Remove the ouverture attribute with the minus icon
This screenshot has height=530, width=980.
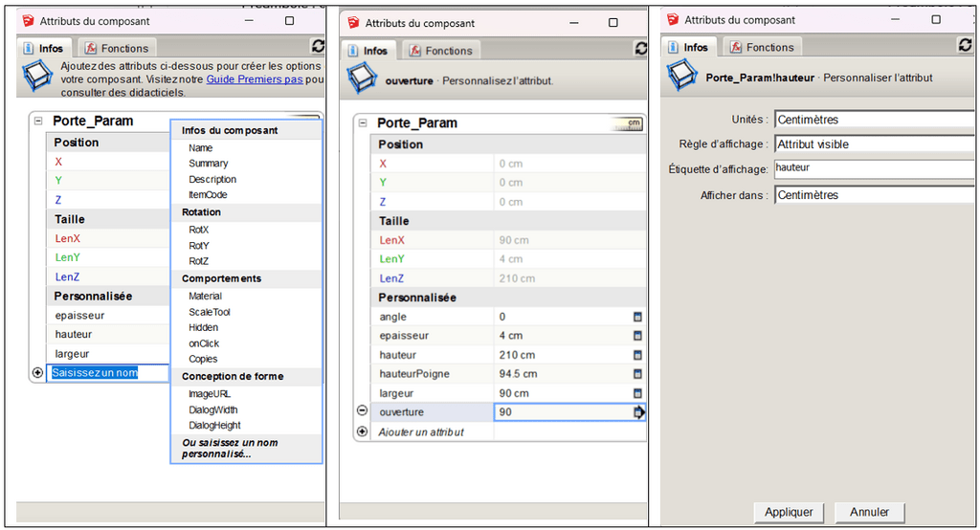pos(362,411)
